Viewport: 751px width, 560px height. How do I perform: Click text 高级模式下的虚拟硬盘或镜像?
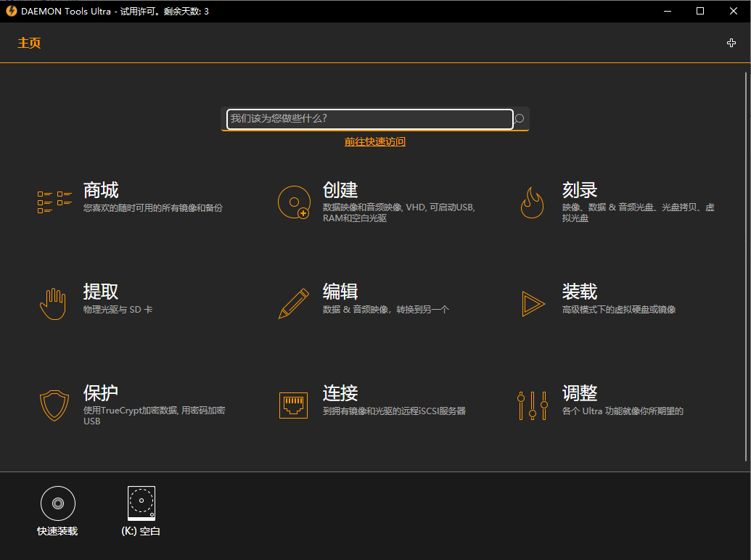click(619, 310)
